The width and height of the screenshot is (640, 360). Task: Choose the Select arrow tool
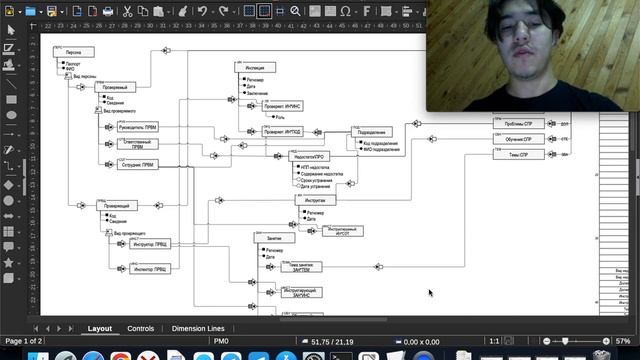[x=11, y=30]
